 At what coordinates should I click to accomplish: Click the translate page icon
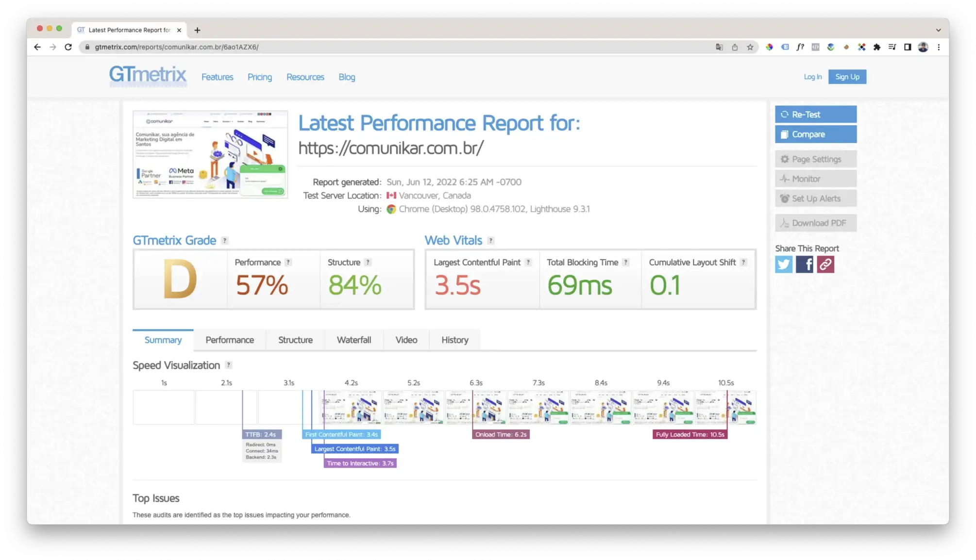tap(719, 47)
